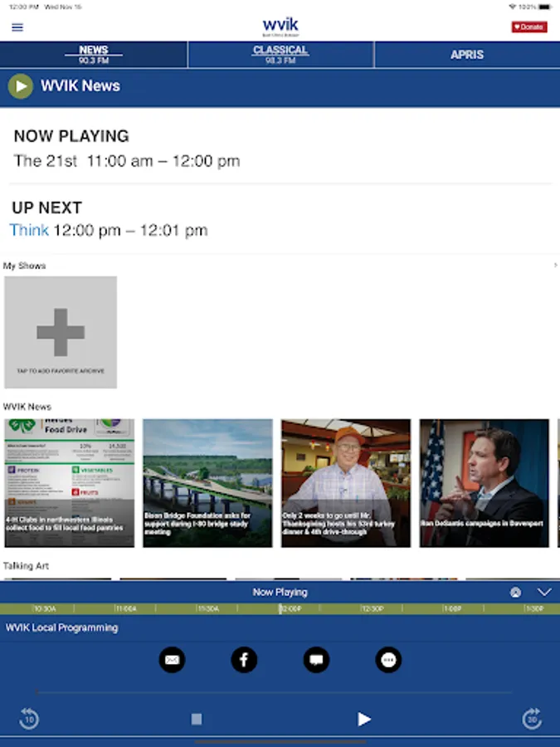
Task: Jump to 10:30A on the timeline
Action: [x=44, y=609]
